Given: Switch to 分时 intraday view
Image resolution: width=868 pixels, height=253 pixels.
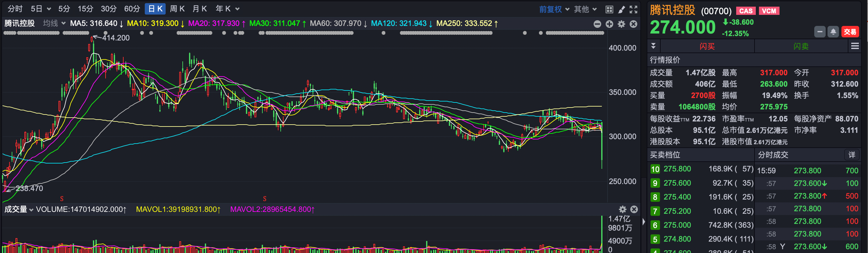Looking at the screenshot, I should coord(15,9).
